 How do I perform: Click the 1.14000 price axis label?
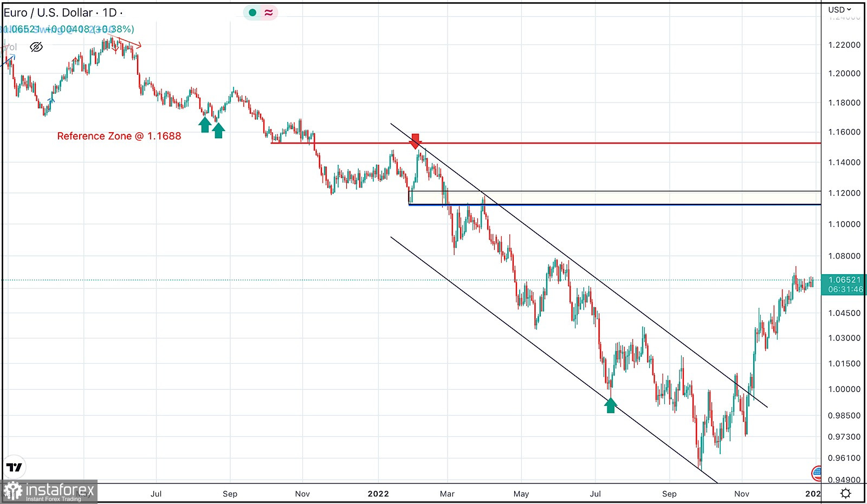(844, 163)
